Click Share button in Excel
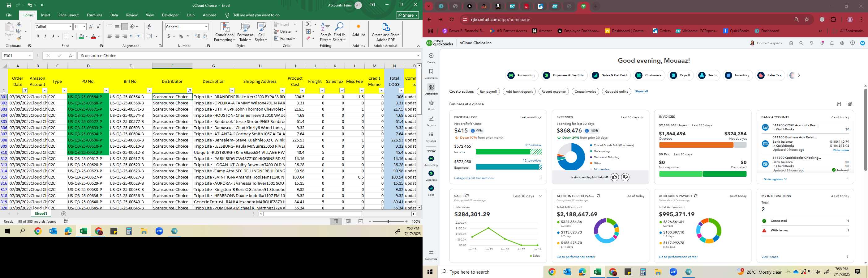This screenshot has height=278, width=868. coord(408,15)
